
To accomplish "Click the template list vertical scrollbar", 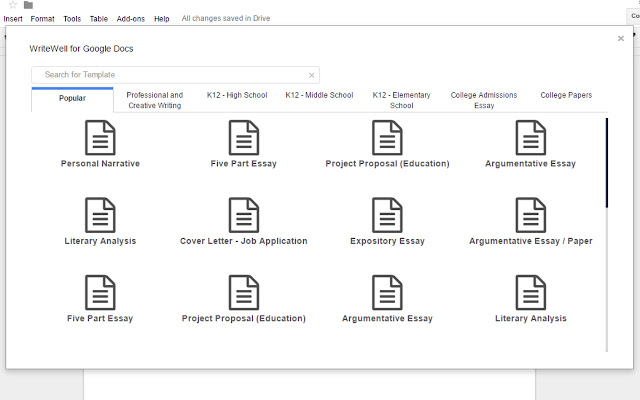I will [x=607, y=235].
